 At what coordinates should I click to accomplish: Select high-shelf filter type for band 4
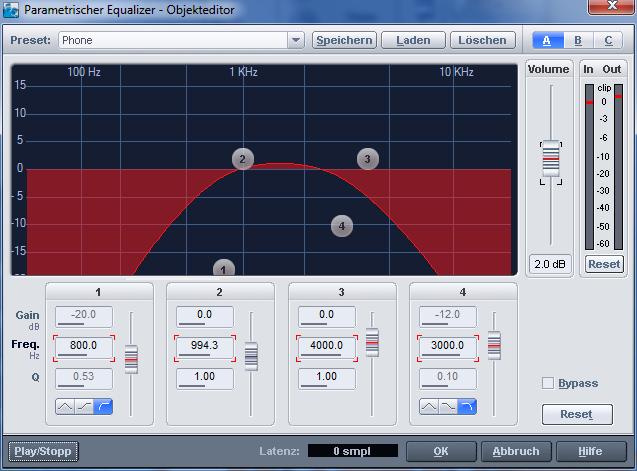pyautogui.click(x=448, y=406)
